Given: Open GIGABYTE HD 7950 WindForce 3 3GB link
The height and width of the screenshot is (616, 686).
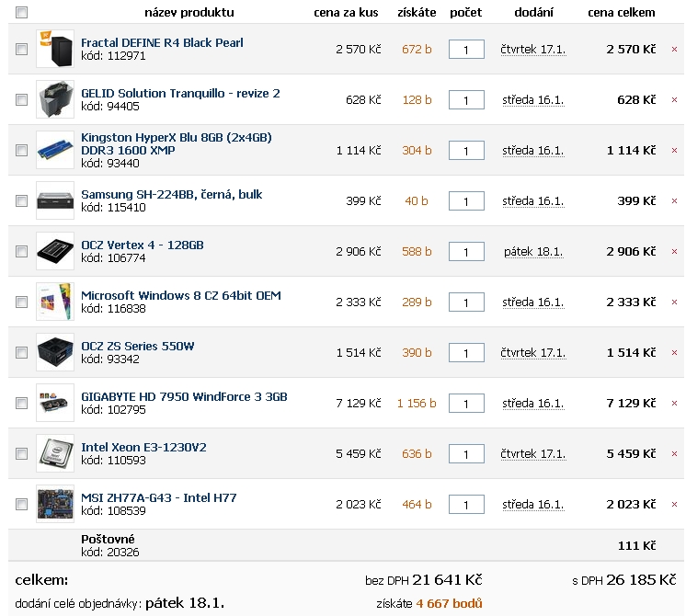Looking at the screenshot, I should (184, 396).
